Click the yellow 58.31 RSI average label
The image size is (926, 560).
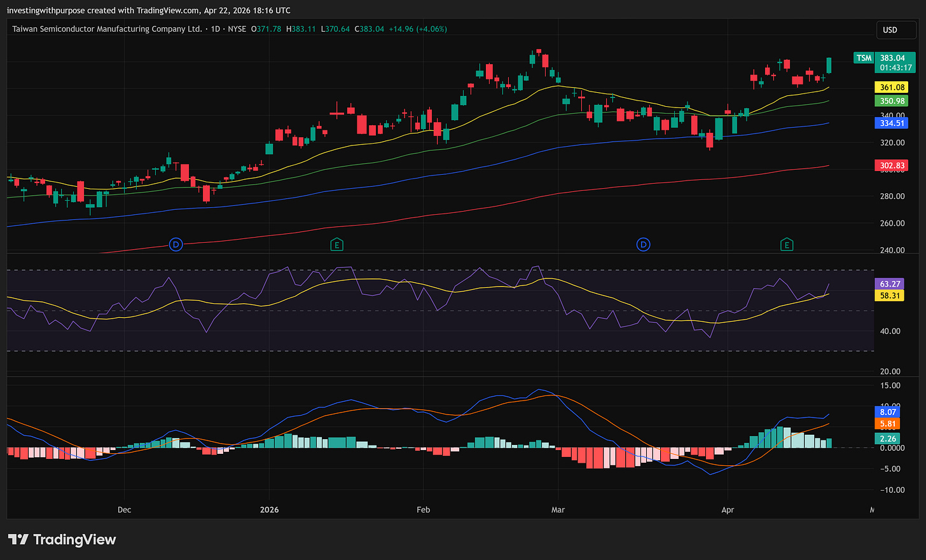(890, 296)
